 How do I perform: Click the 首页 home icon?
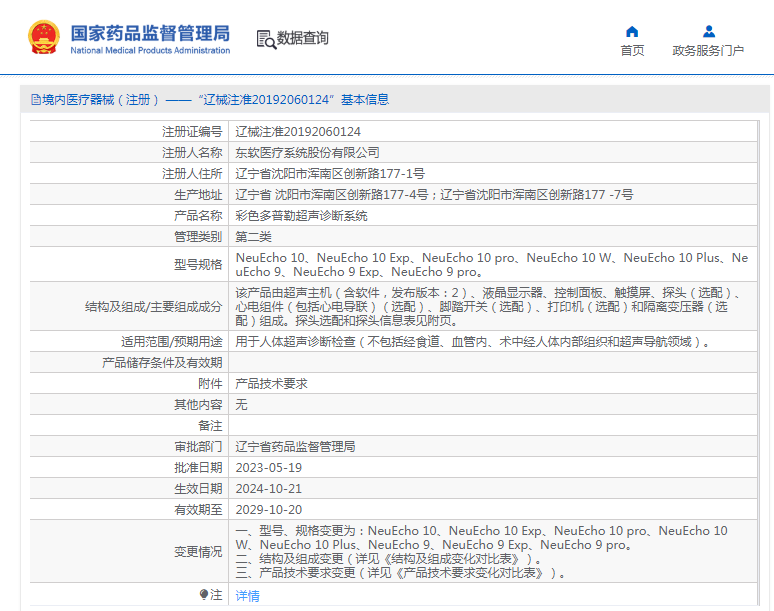click(632, 32)
